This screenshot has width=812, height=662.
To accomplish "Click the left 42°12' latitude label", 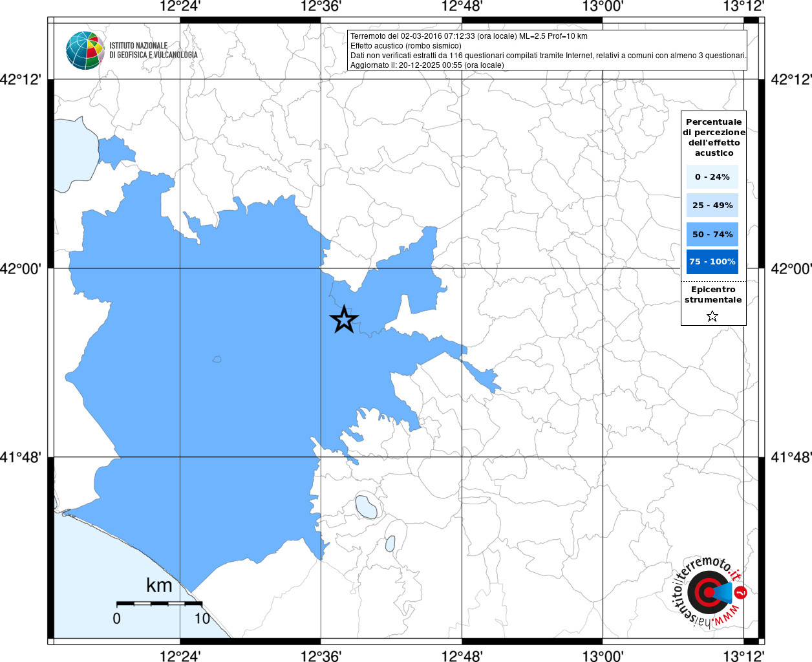I will (21, 80).
